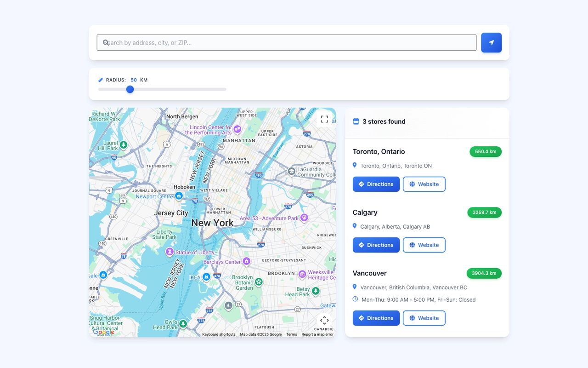Screen dimensions: 588x368
Task: Click the 550.4 km badge for Toronto
Action: click(485, 151)
